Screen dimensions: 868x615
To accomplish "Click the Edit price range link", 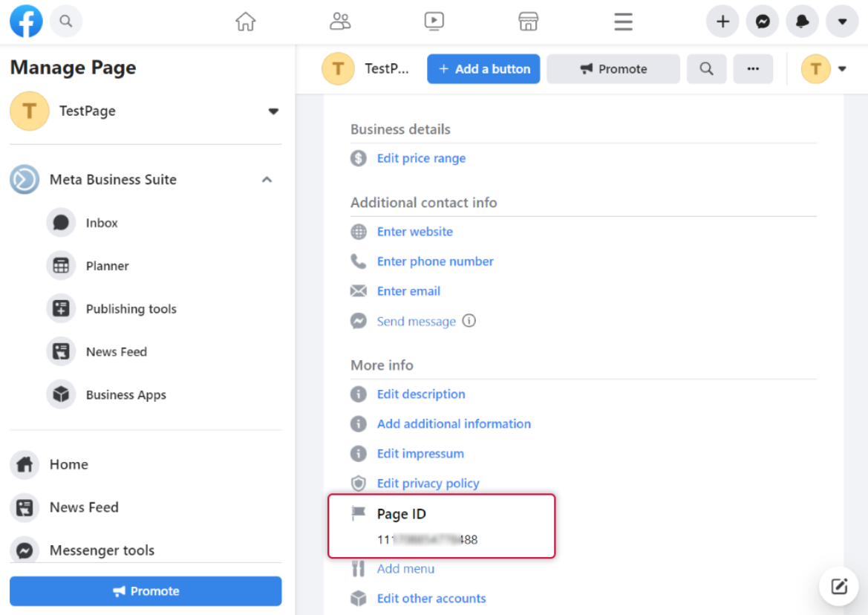I will pyautogui.click(x=421, y=158).
